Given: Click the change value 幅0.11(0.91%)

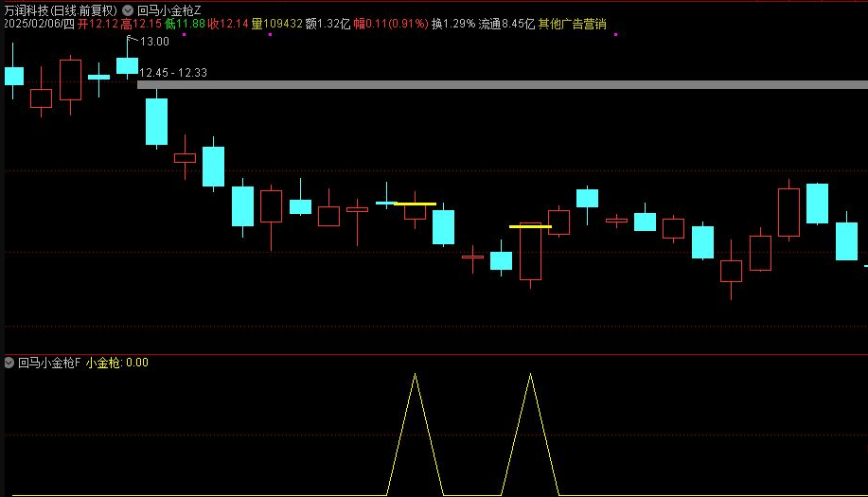Looking at the screenshot, I should 391,24.
